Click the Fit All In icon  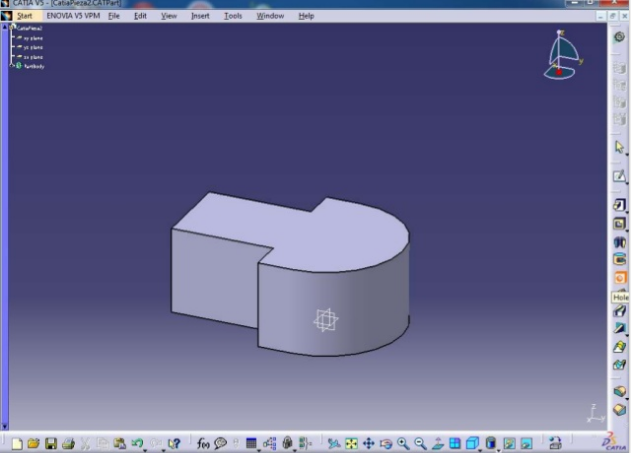point(351,443)
